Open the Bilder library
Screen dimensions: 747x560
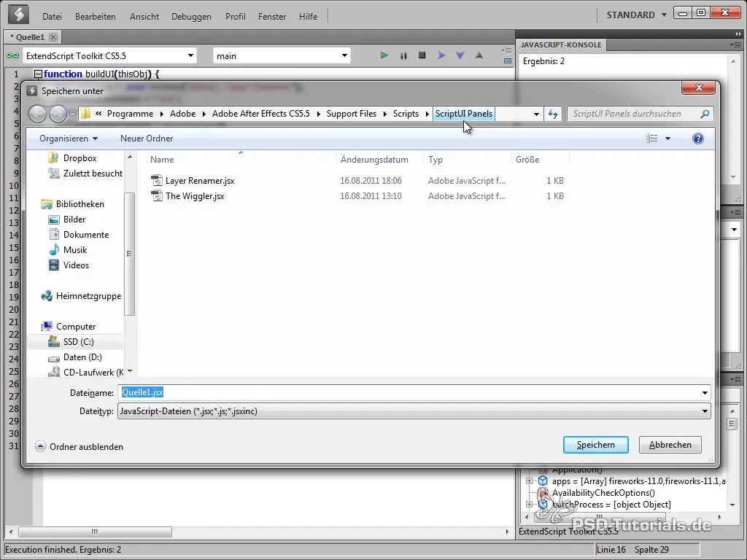[x=67, y=219]
